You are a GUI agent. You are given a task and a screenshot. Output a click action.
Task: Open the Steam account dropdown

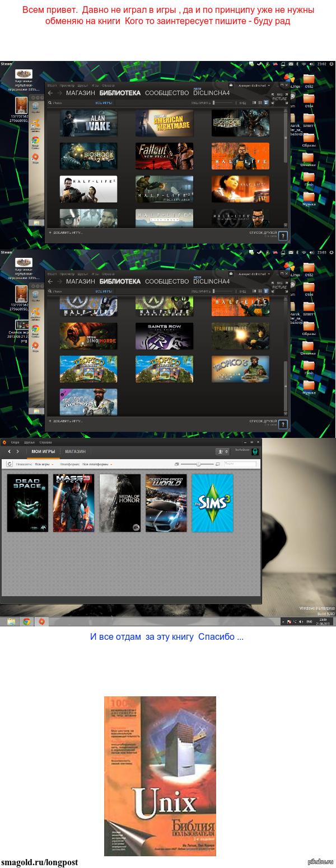tap(254, 86)
